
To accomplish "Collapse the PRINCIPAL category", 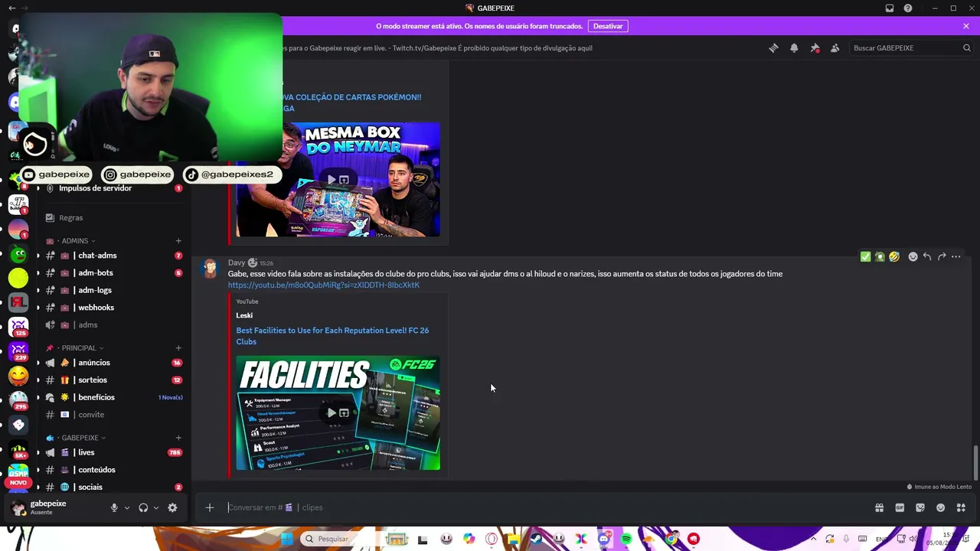I will coord(75,348).
